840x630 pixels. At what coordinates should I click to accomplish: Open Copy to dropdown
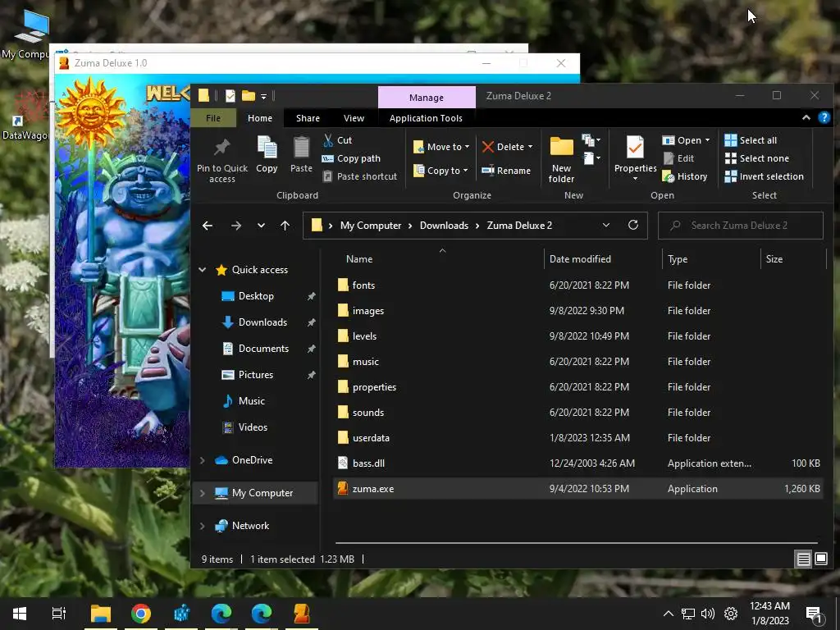click(441, 171)
